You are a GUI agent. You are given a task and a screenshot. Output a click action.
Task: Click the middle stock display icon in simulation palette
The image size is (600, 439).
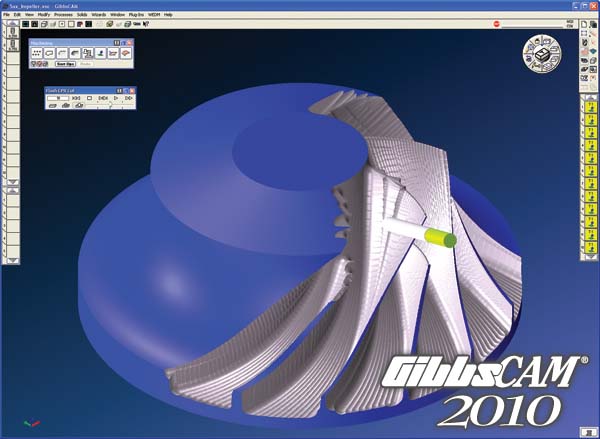tap(66, 105)
